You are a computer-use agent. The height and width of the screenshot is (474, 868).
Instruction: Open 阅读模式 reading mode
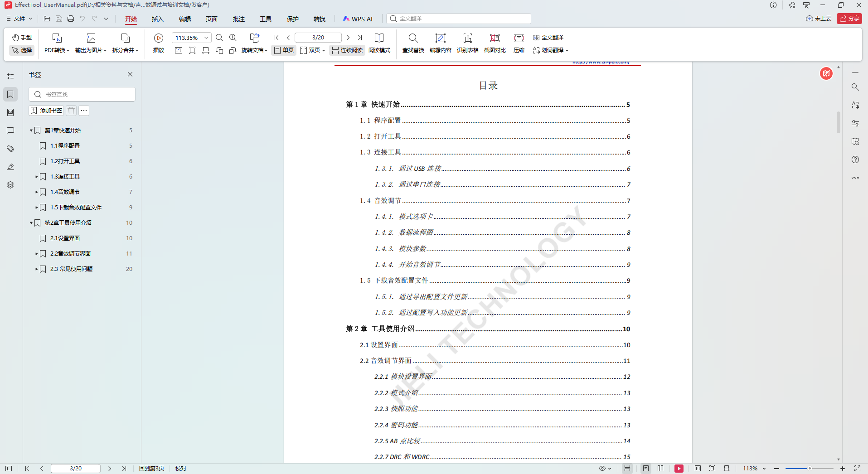[379, 44]
